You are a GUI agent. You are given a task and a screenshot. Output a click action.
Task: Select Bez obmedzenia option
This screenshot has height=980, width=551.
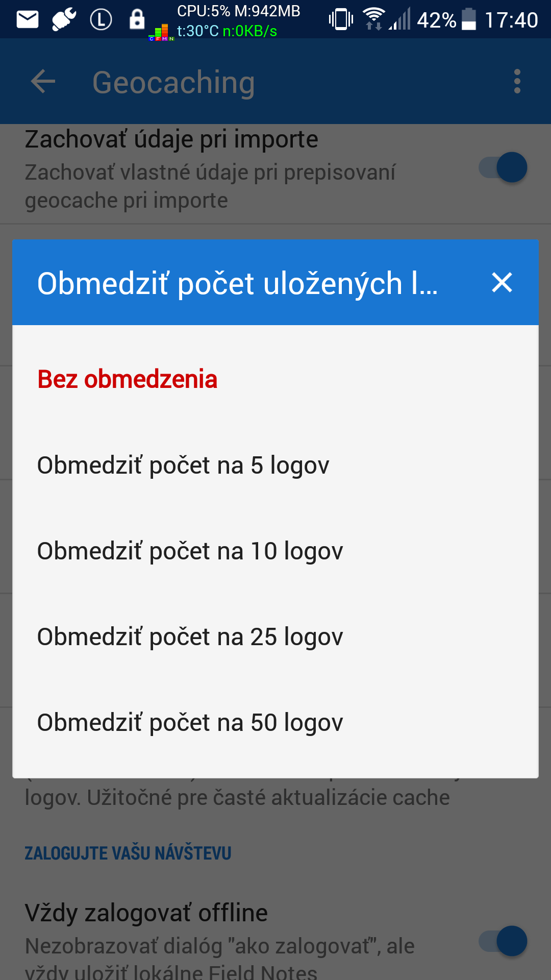(x=128, y=379)
